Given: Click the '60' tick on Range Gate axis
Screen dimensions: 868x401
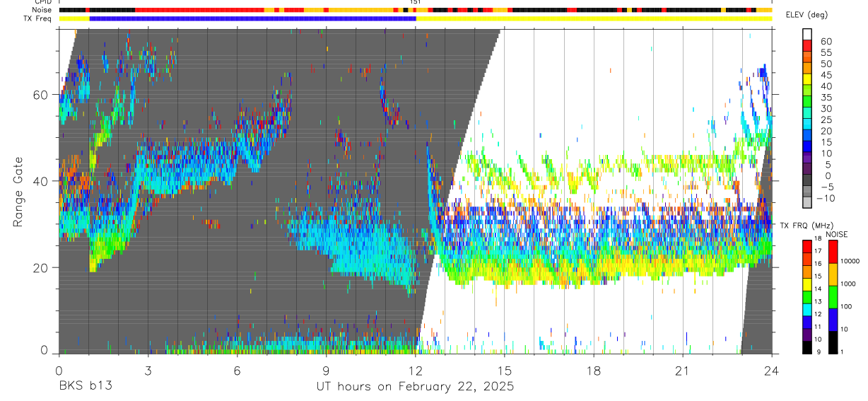Looking at the screenshot, I should [41, 95].
